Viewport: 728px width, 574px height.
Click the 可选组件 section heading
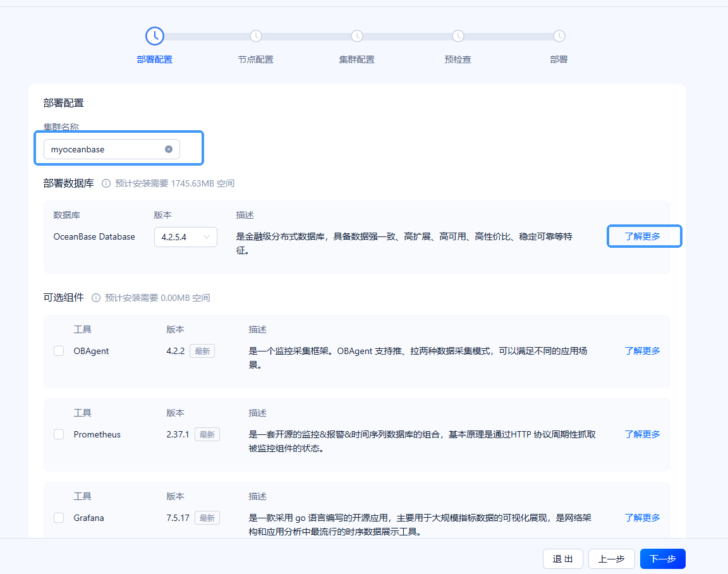point(64,297)
